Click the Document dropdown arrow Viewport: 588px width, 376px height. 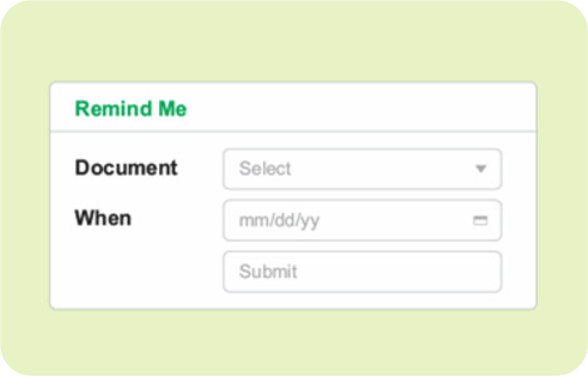pos(481,169)
